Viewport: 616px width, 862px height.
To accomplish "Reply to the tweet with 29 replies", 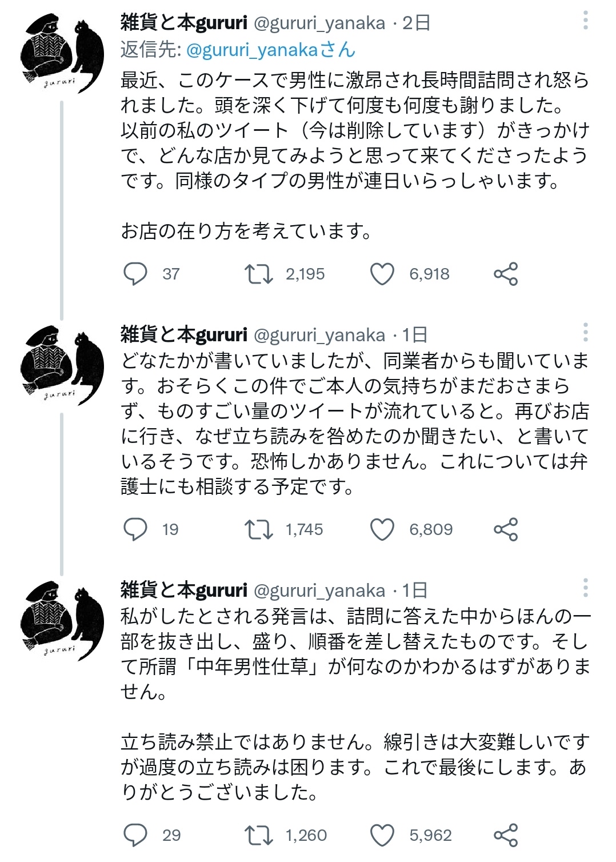I will (135, 836).
